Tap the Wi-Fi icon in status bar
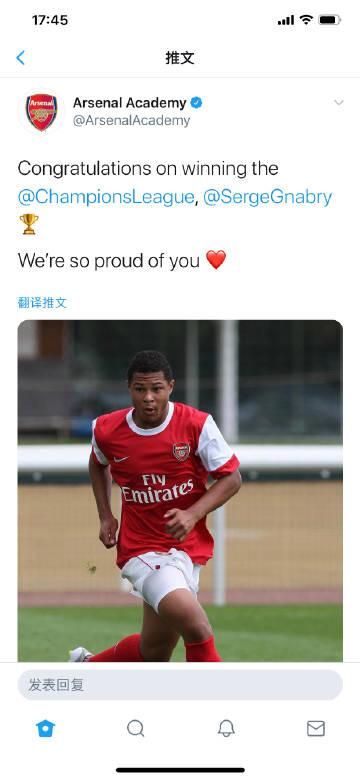Screen dimensions: 360x779 click(x=306, y=20)
